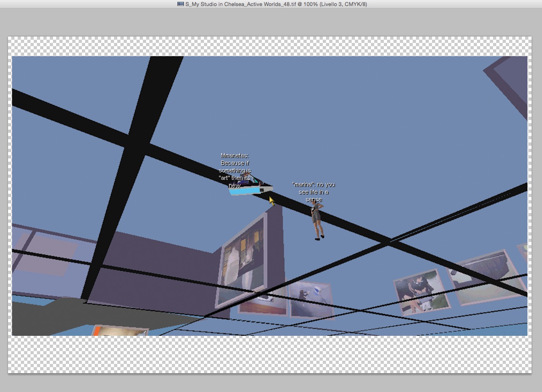Click the wood-floor picture below large painting
This screenshot has width=542, height=392.
click(x=263, y=305)
